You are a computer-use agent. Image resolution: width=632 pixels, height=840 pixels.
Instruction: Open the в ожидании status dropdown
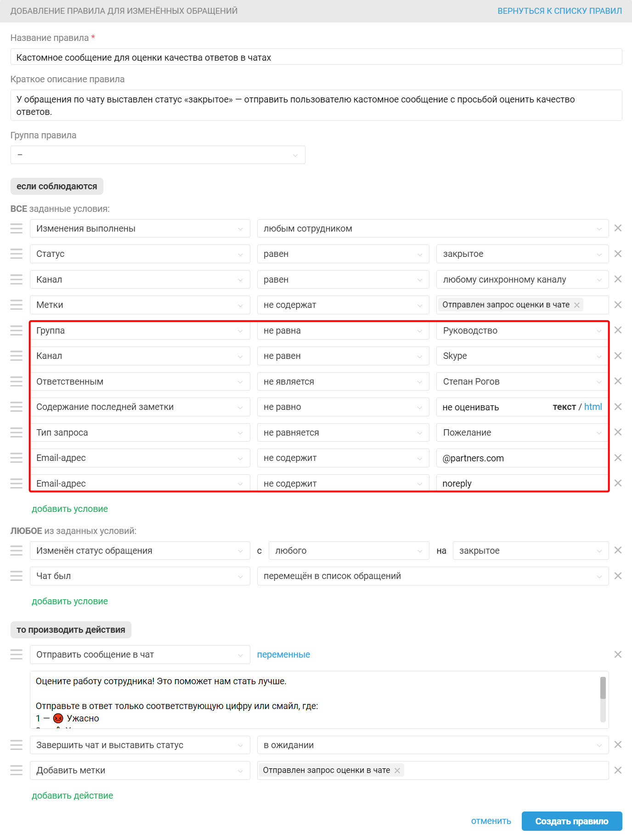pyautogui.click(x=433, y=745)
